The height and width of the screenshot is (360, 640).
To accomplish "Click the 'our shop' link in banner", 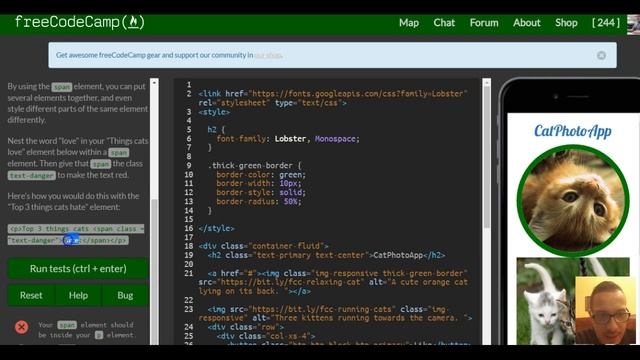I will [268, 55].
